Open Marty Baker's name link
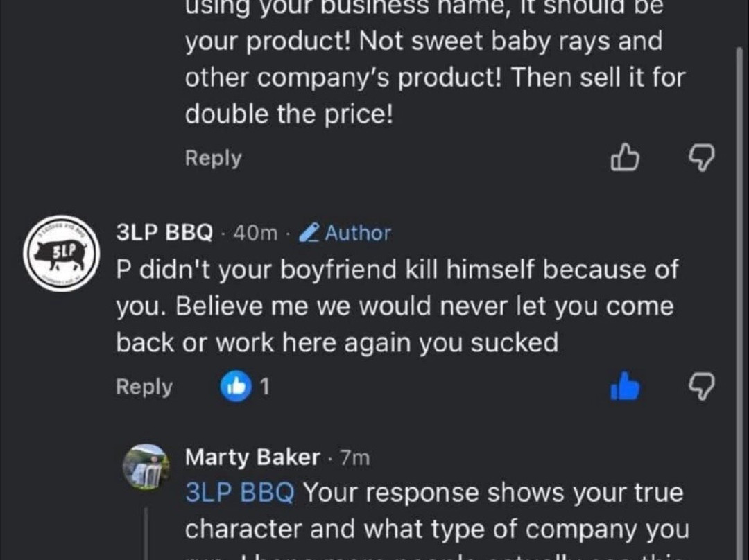 tap(252, 457)
